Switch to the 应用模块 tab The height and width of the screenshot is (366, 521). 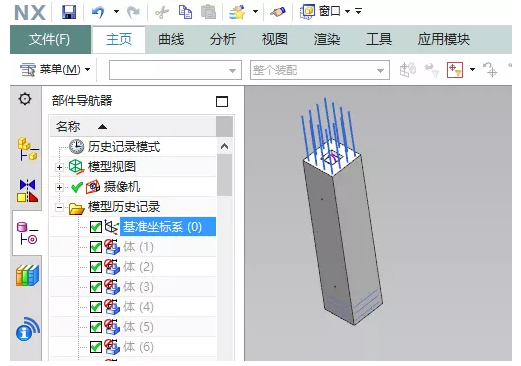pyautogui.click(x=444, y=40)
